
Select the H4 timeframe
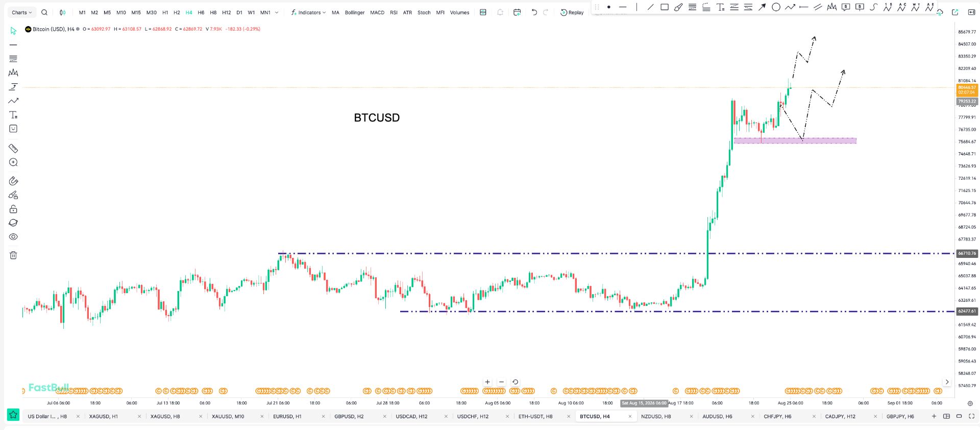pos(189,12)
